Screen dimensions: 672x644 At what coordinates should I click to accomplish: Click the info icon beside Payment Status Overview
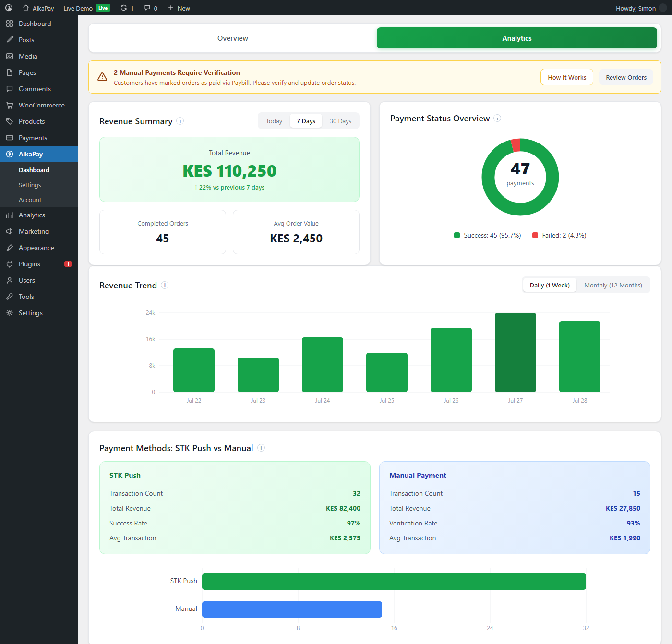tap(497, 118)
